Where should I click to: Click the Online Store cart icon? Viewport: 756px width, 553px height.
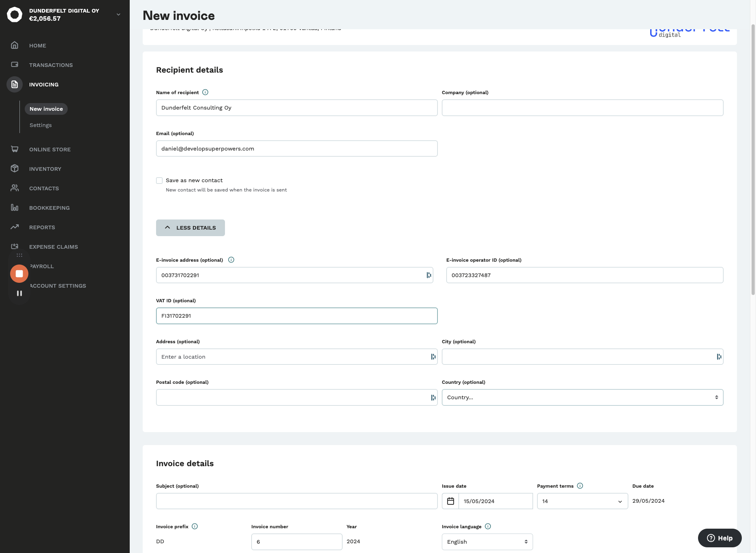15,149
